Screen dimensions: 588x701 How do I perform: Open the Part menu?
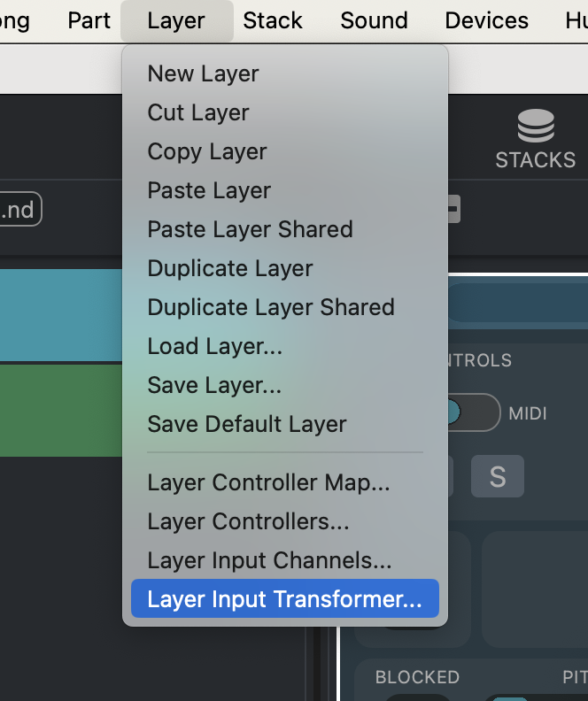point(89,20)
